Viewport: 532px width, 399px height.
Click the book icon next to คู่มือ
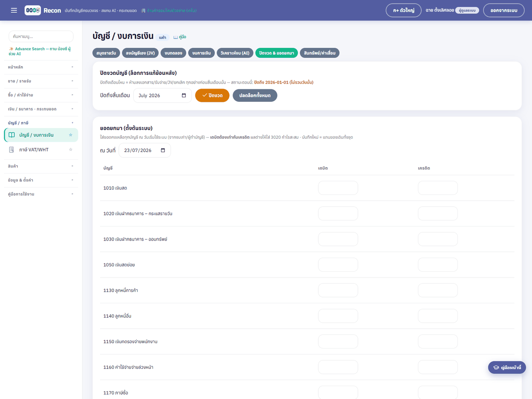point(176,37)
